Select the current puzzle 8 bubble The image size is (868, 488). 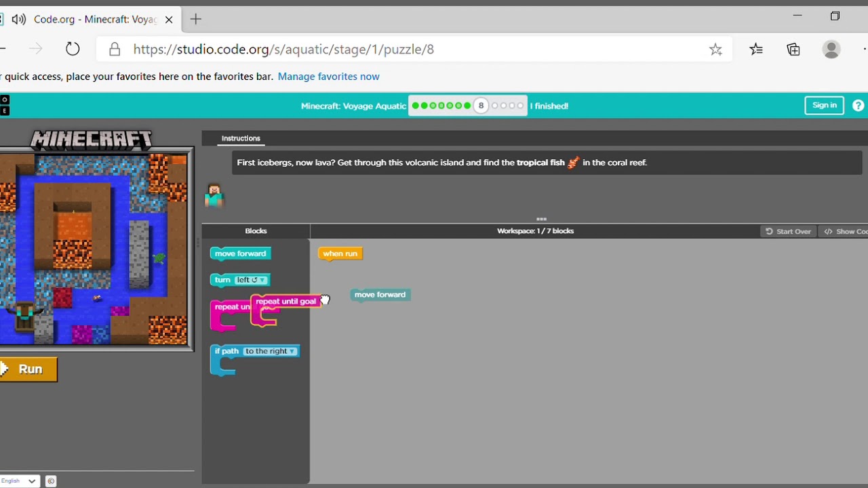(x=481, y=106)
